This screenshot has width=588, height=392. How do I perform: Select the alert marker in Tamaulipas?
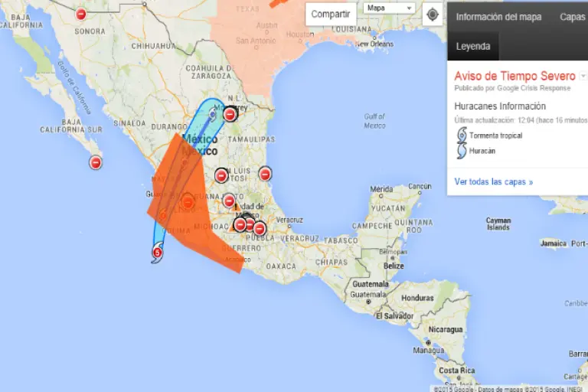click(x=265, y=173)
